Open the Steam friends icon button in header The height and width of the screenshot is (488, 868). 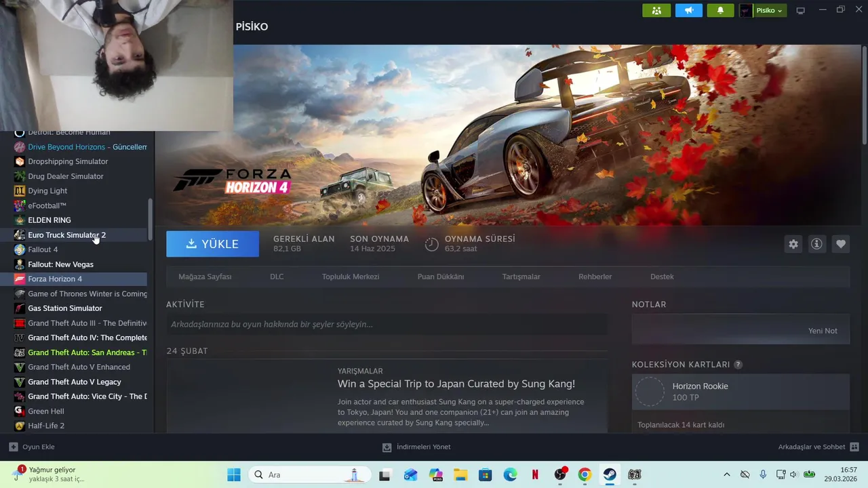[656, 10]
